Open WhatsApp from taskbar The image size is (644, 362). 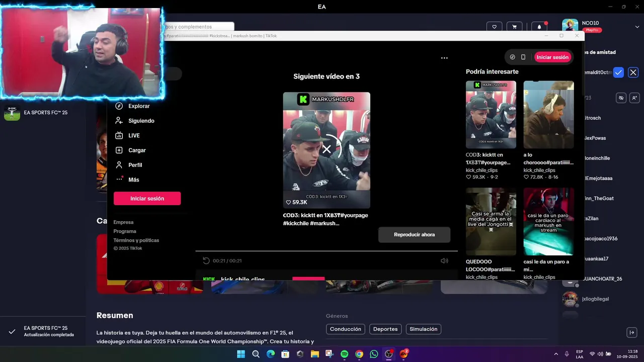pyautogui.click(x=374, y=354)
